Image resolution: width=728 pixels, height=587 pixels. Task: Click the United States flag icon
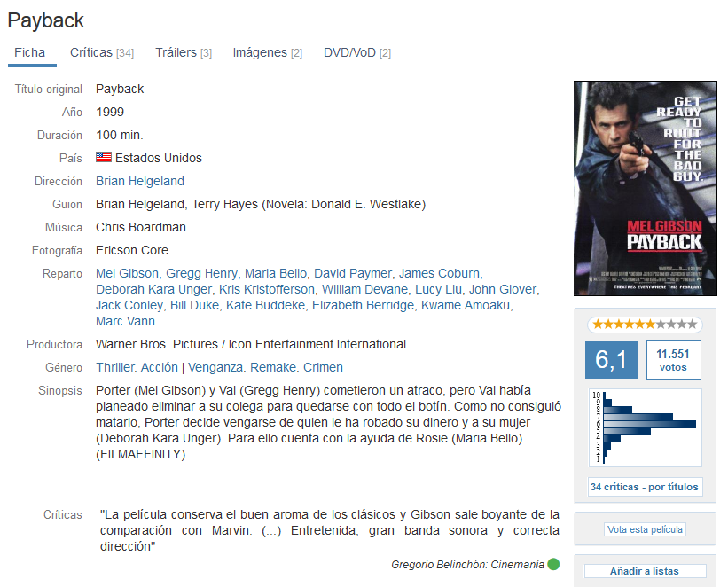click(x=104, y=157)
